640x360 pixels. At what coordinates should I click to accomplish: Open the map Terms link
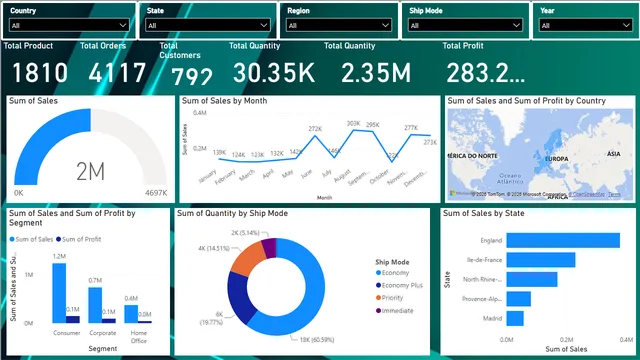click(614, 194)
